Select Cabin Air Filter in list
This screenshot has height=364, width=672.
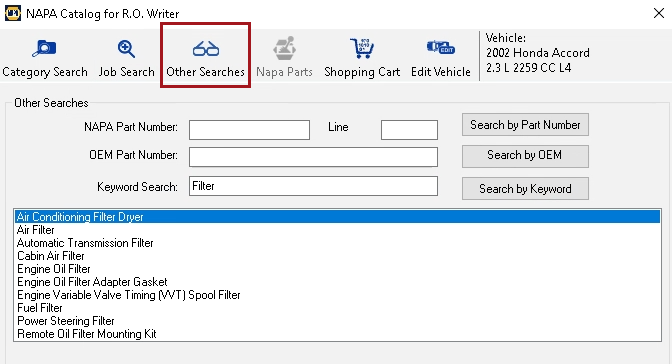click(337, 256)
